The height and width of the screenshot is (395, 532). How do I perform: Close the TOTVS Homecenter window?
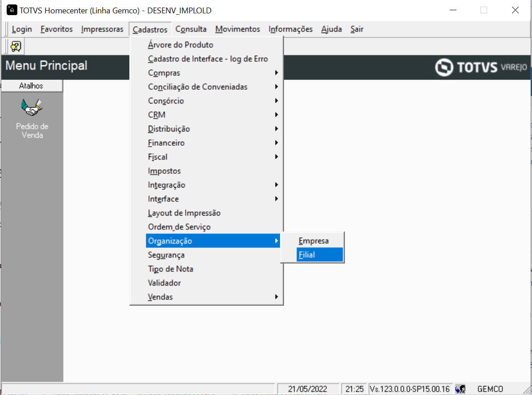(515, 10)
